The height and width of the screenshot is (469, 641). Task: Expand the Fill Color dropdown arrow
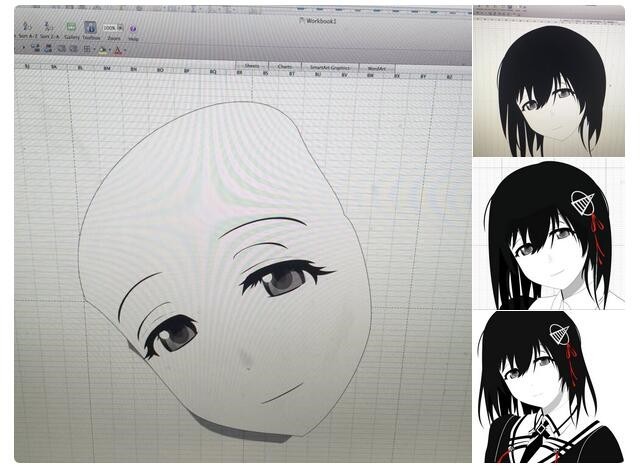[108, 49]
